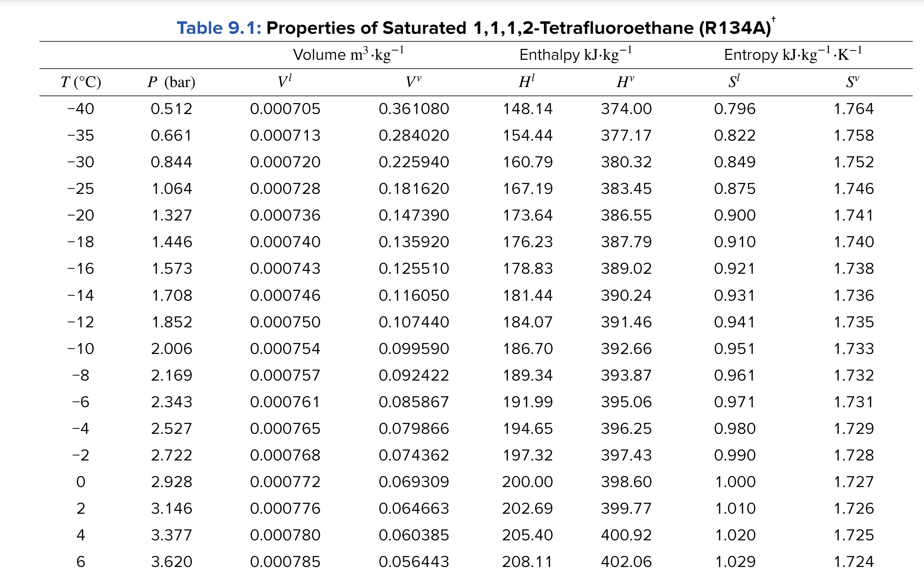Click the enthalpy value 374.00
This screenshot has width=924, height=577.
click(627, 109)
